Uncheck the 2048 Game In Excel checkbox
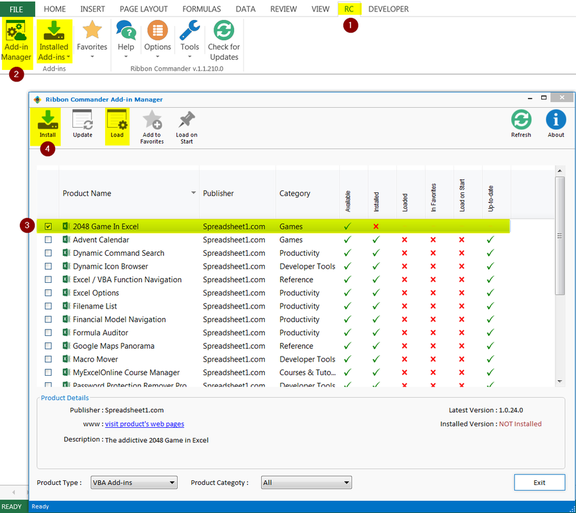Image resolution: width=576 pixels, height=513 pixels. coord(48,226)
